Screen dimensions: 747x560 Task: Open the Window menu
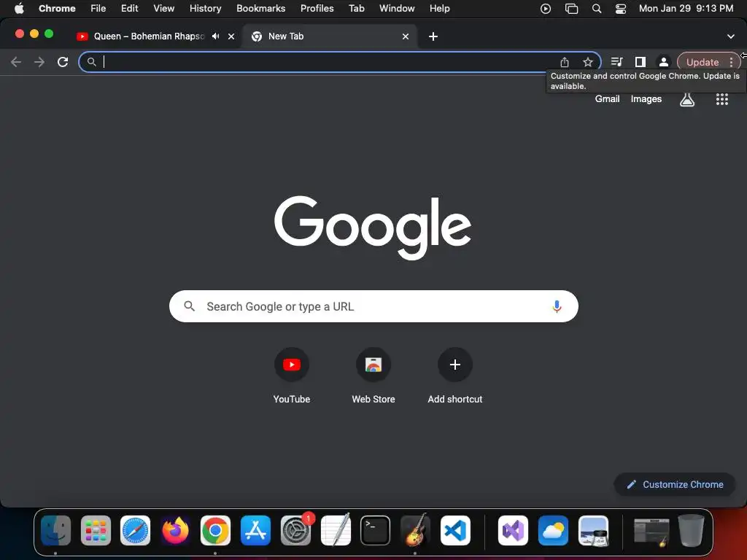[x=397, y=9]
